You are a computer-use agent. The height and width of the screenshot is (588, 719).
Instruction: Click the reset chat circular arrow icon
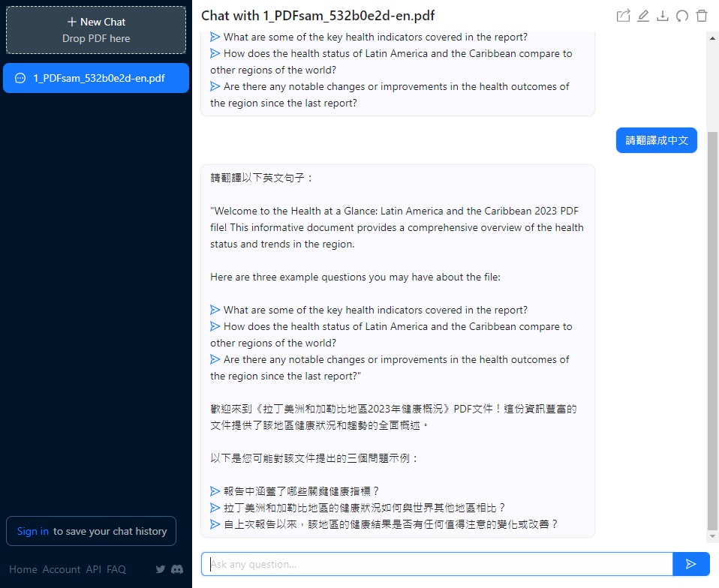pyautogui.click(x=682, y=16)
